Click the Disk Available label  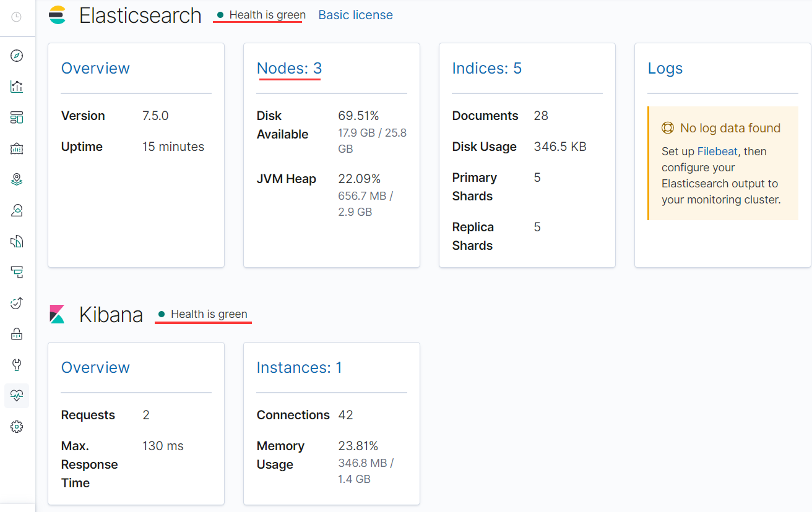pos(283,125)
